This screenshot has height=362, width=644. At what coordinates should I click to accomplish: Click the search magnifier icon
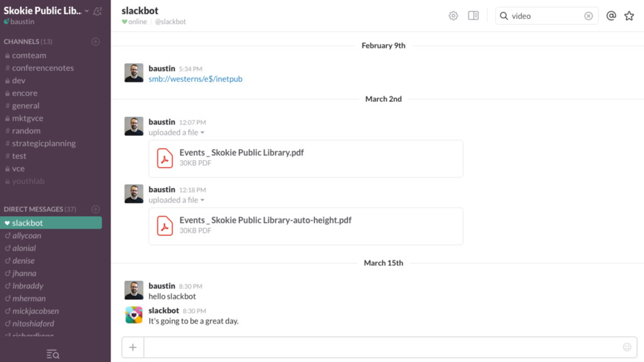[504, 16]
